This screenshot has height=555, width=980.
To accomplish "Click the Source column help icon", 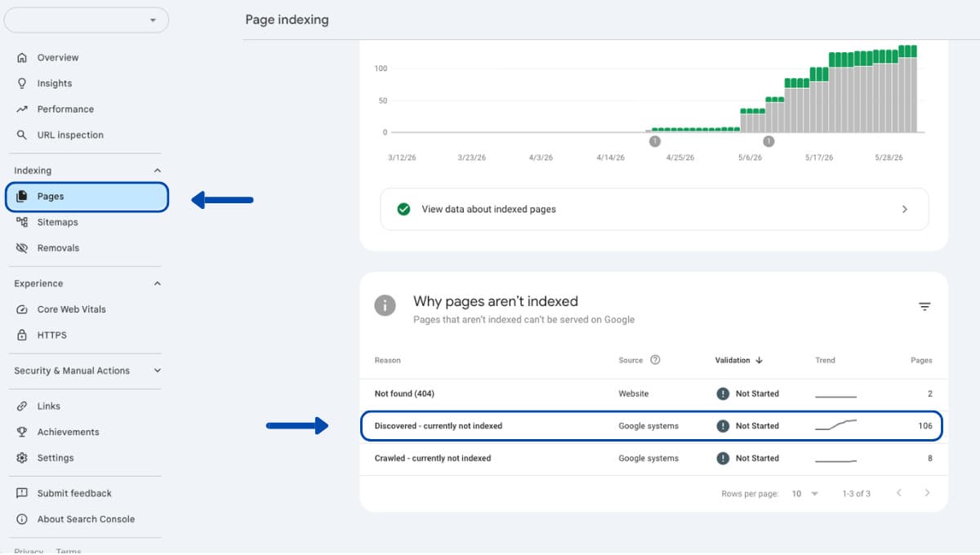I will coord(655,360).
